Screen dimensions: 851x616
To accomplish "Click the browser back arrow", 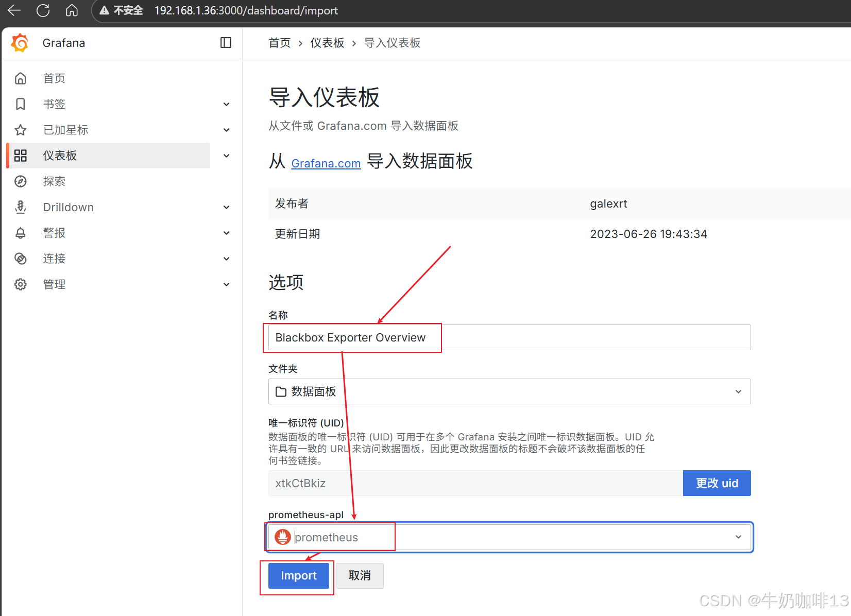I will click(x=14, y=10).
